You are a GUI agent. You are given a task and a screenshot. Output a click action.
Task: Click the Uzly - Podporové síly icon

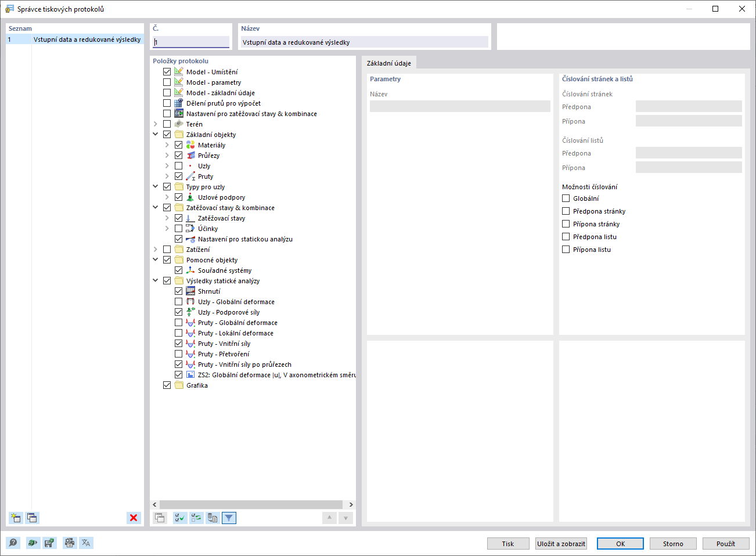click(190, 312)
